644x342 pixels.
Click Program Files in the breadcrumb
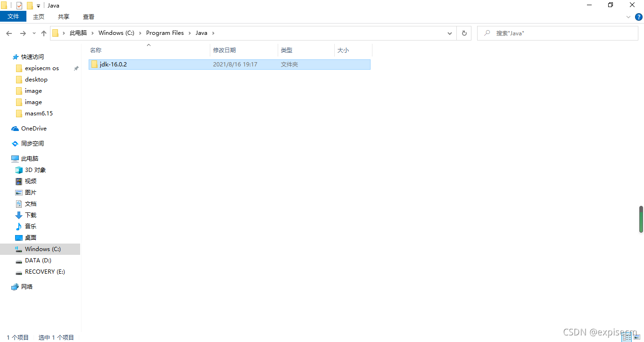[x=165, y=33]
